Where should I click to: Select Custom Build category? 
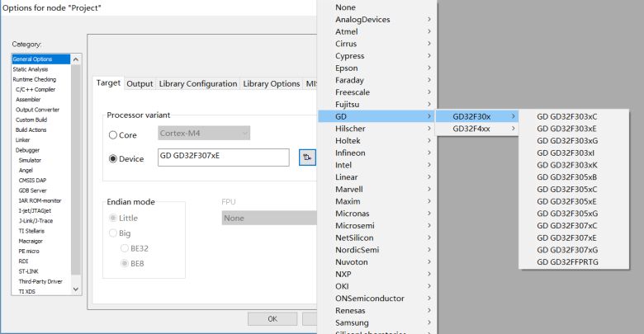[40, 120]
